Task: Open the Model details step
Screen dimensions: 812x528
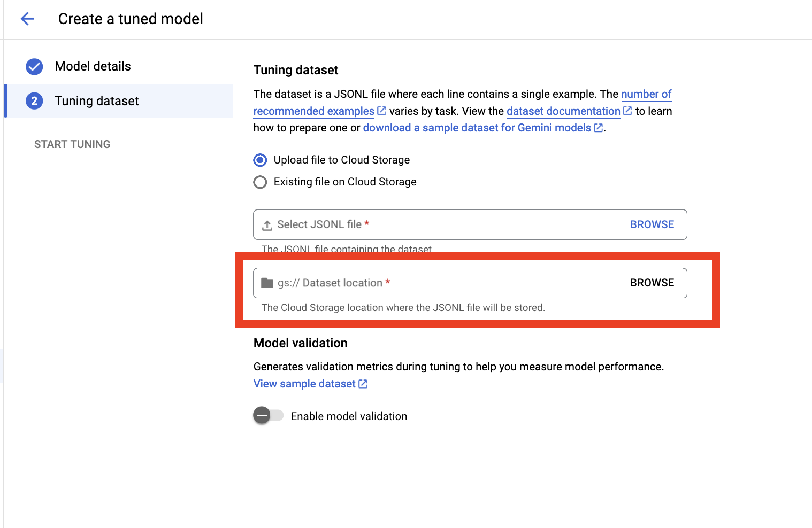Action: click(93, 66)
